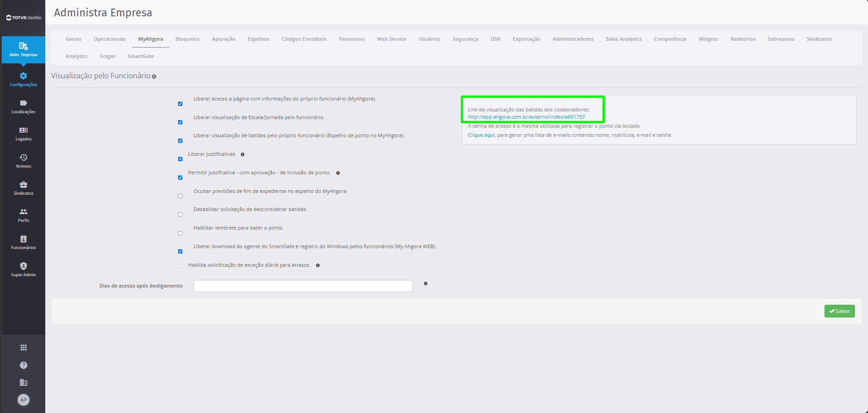Show info icon beside Liberar justificativas
The width and height of the screenshot is (868, 413).
tap(242, 154)
